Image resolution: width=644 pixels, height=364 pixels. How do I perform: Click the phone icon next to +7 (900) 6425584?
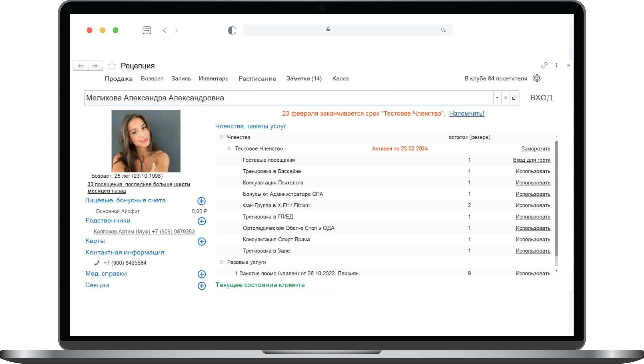97,263
